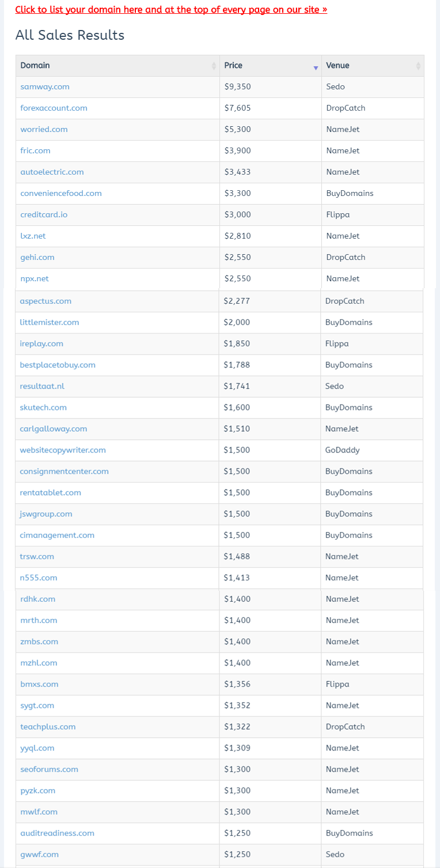This screenshot has height=868, width=440.
Task: Open websitecopywriter.com link
Action: [63, 450]
